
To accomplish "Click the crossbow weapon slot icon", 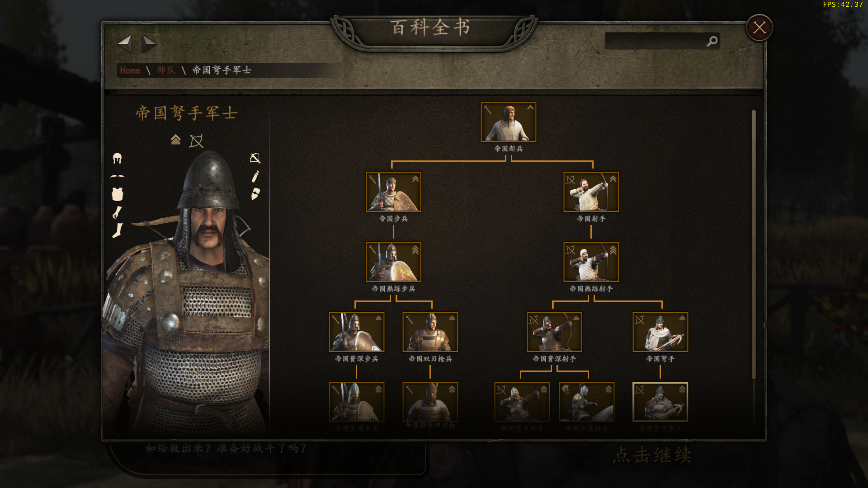I will point(255,158).
